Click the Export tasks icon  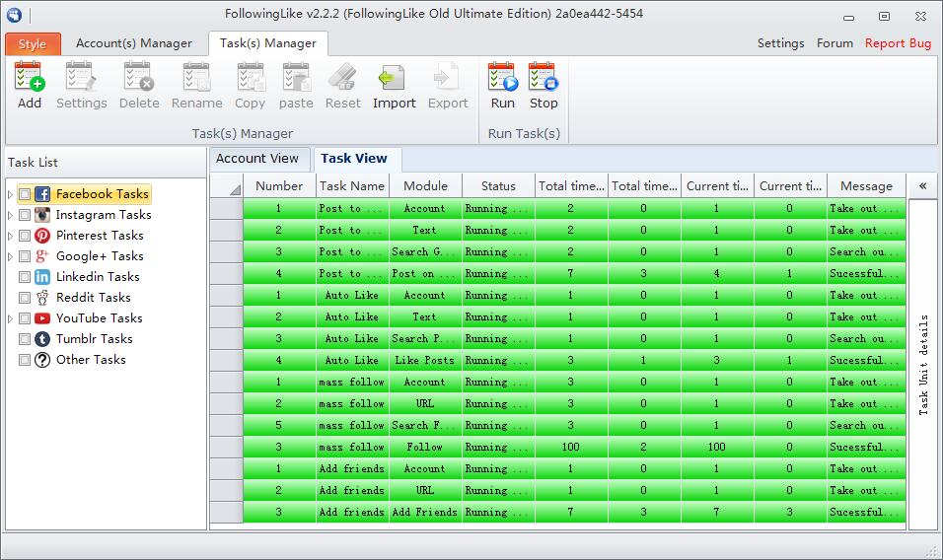(x=446, y=76)
